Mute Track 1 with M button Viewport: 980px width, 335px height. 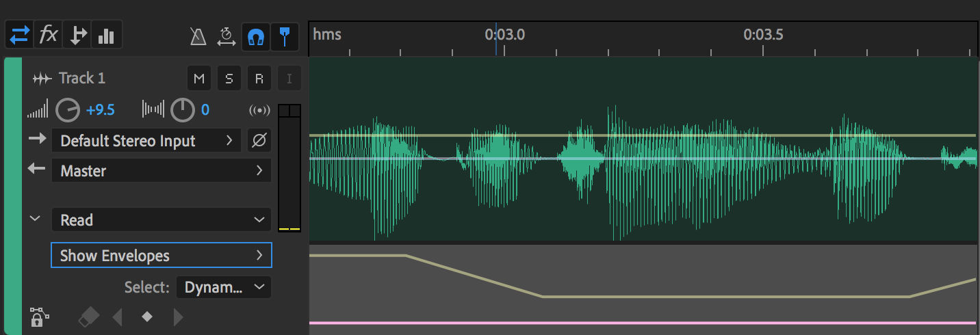(x=199, y=79)
